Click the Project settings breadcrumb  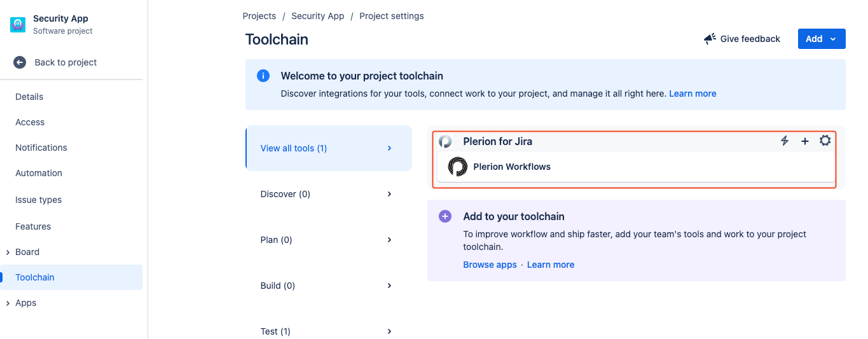point(392,16)
